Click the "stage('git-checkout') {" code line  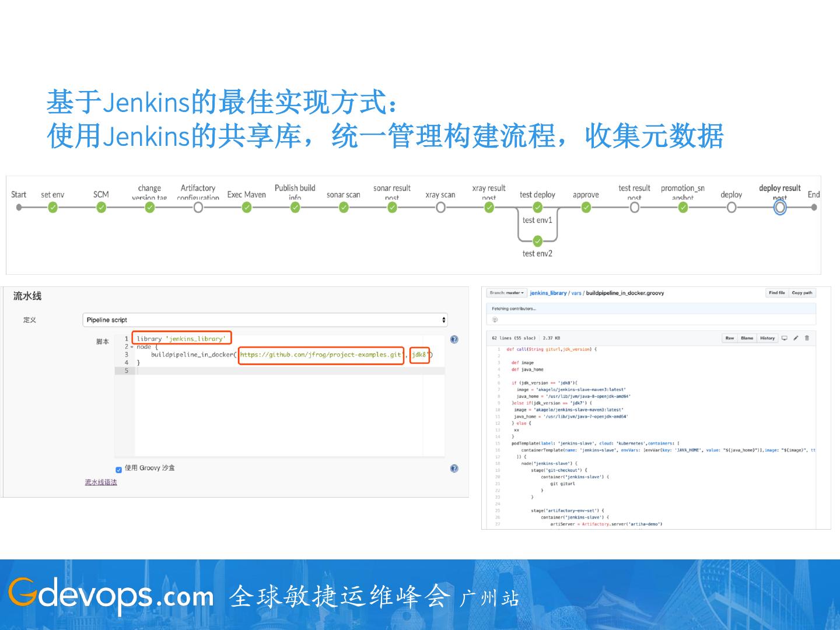click(559, 470)
